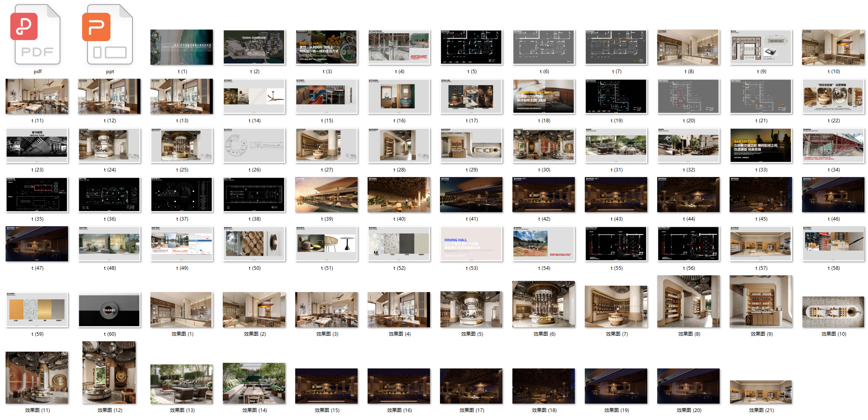Select the t (23) Mocha Punk slide thumbnail
Screen dimensions: 868x420
click(37, 145)
